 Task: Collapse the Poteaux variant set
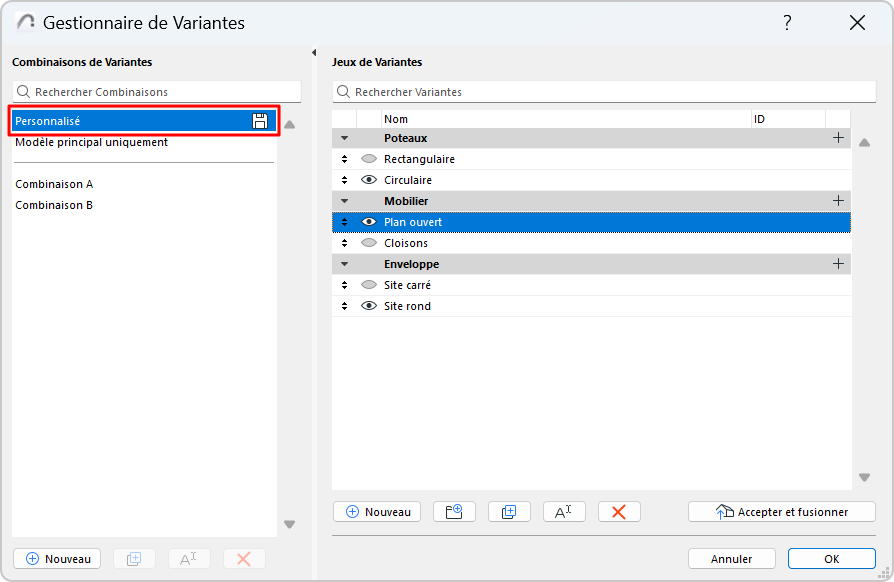pyautogui.click(x=345, y=138)
